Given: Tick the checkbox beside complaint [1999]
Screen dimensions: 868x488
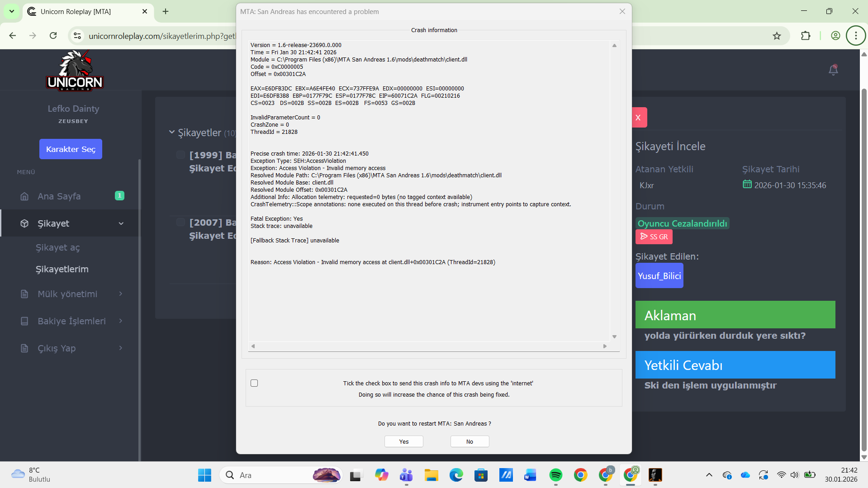Looking at the screenshot, I should click(x=180, y=155).
